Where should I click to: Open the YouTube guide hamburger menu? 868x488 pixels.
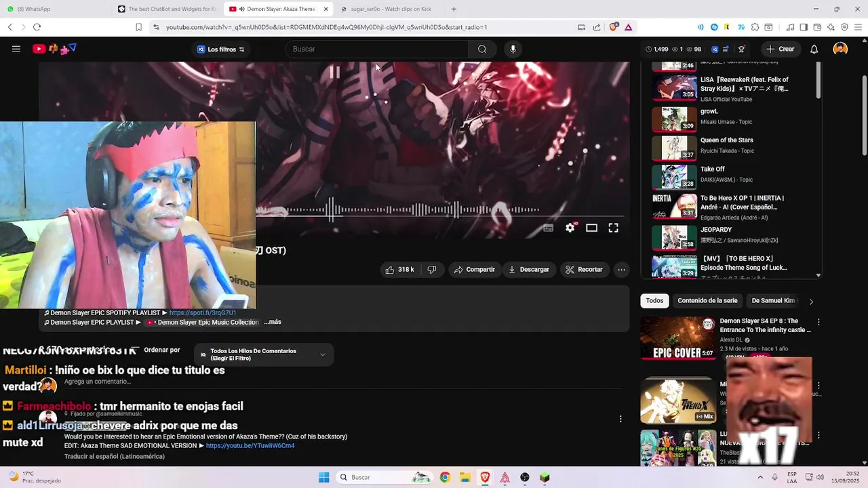16,49
